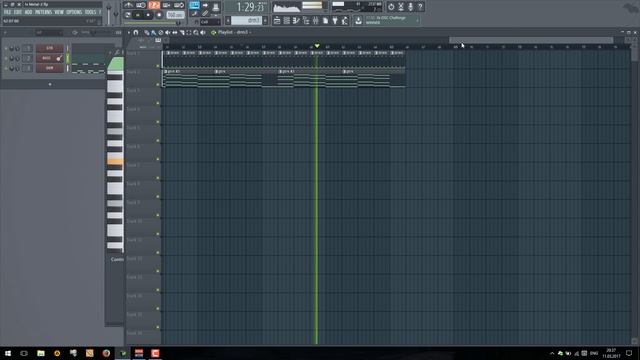Select the Playlist delete tool

click(x=161, y=32)
